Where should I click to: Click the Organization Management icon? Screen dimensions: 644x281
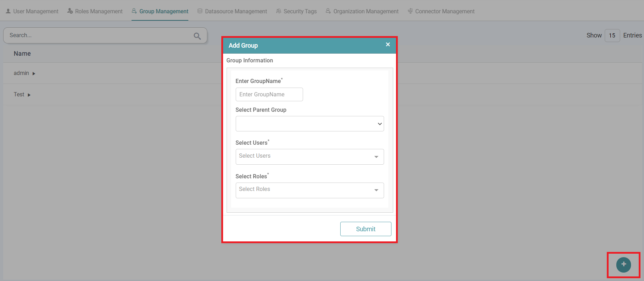click(x=328, y=11)
